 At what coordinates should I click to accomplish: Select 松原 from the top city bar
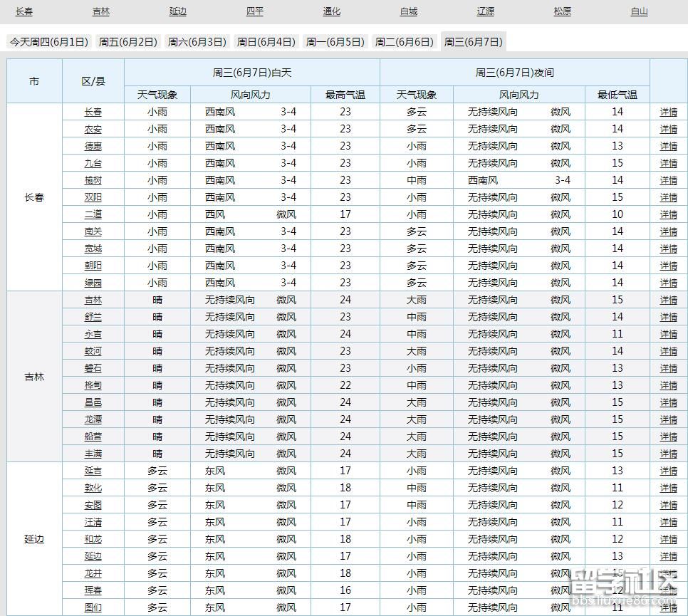coord(562,11)
